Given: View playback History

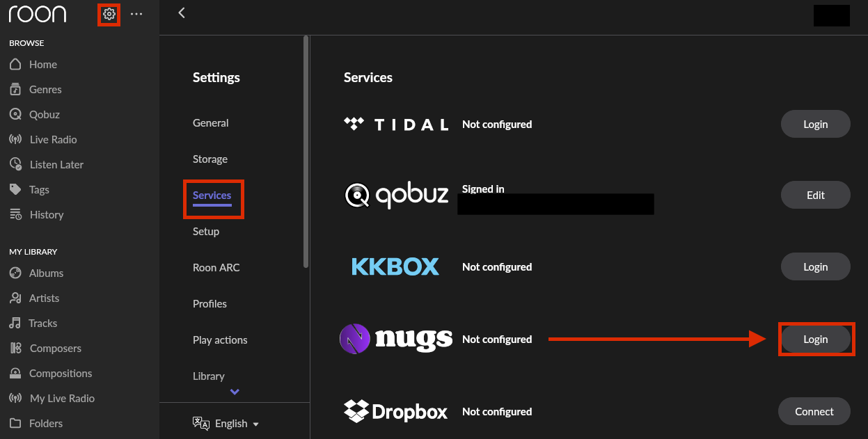Looking at the screenshot, I should 47,214.
